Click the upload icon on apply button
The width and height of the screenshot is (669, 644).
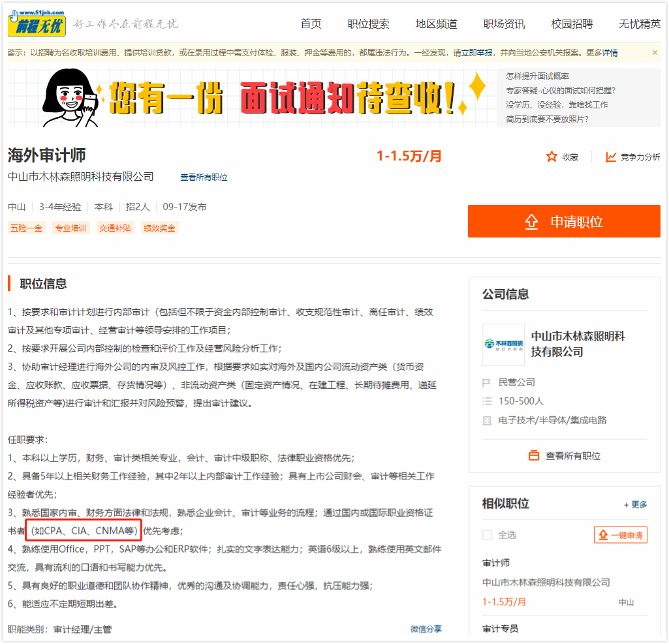(x=532, y=222)
